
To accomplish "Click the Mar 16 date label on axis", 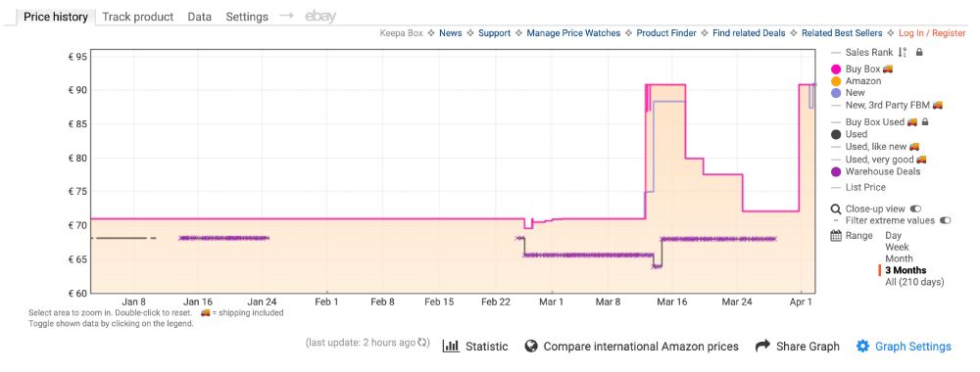I will pos(672,302).
